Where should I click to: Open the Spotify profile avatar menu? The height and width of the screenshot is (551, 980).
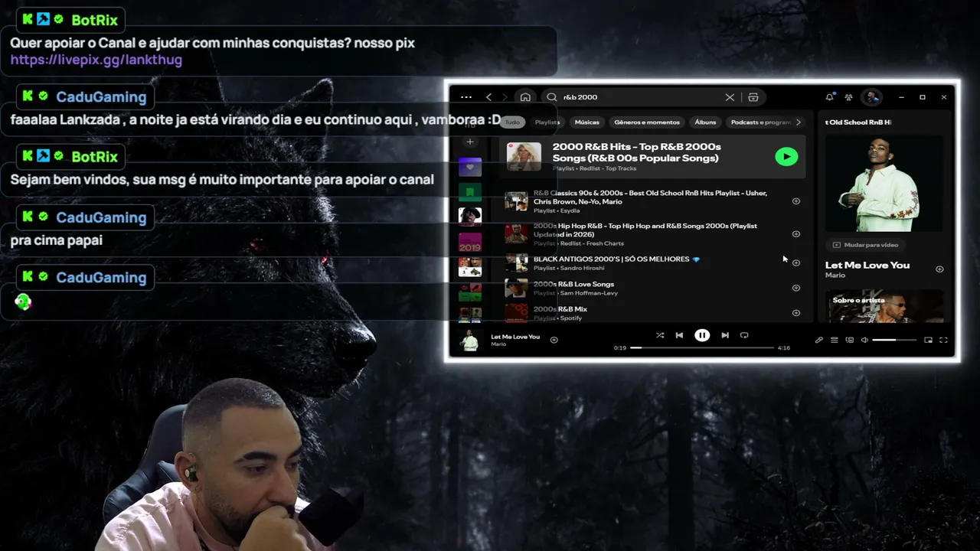click(871, 97)
